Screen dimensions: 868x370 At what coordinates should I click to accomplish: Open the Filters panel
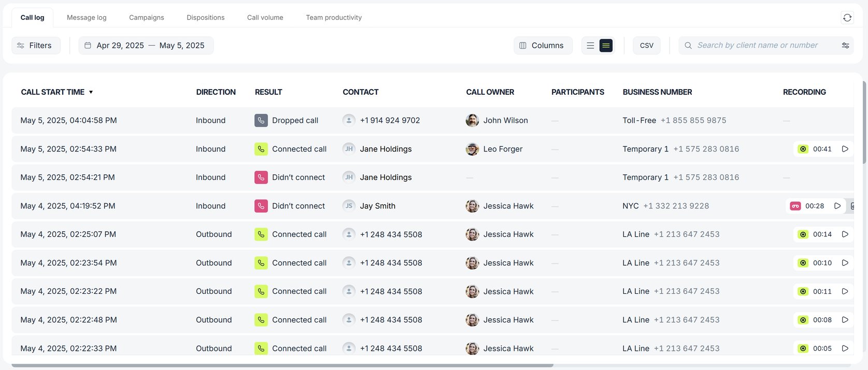[x=36, y=45]
